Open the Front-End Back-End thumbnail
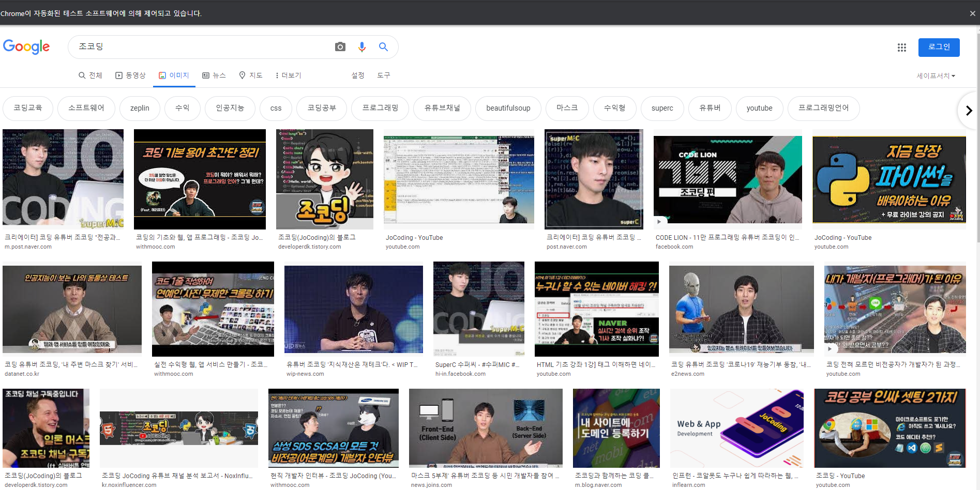 click(x=486, y=428)
